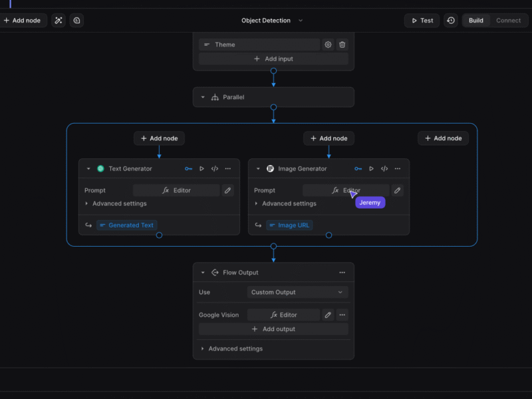Screen dimensions: 532x399
Task: Expand Advanced settings in Flow Output
Action: click(x=231, y=348)
